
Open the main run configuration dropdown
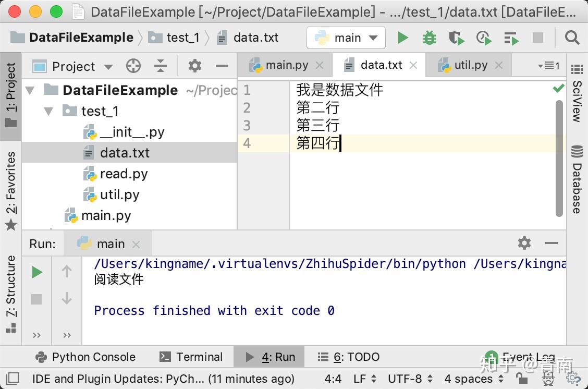[x=346, y=38]
